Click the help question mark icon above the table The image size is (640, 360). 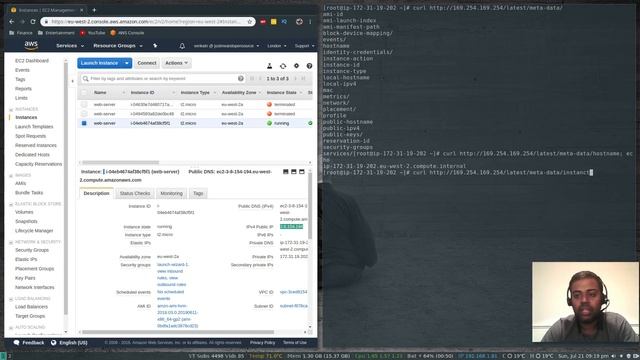pyautogui.click(x=309, y=66)
